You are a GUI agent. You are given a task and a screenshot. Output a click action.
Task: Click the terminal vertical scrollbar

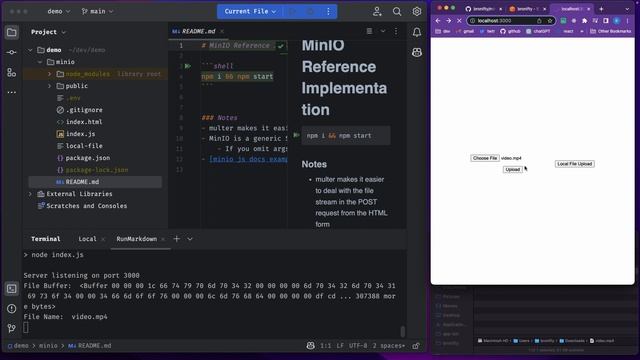pyautogui.click(x=402, y=331)
